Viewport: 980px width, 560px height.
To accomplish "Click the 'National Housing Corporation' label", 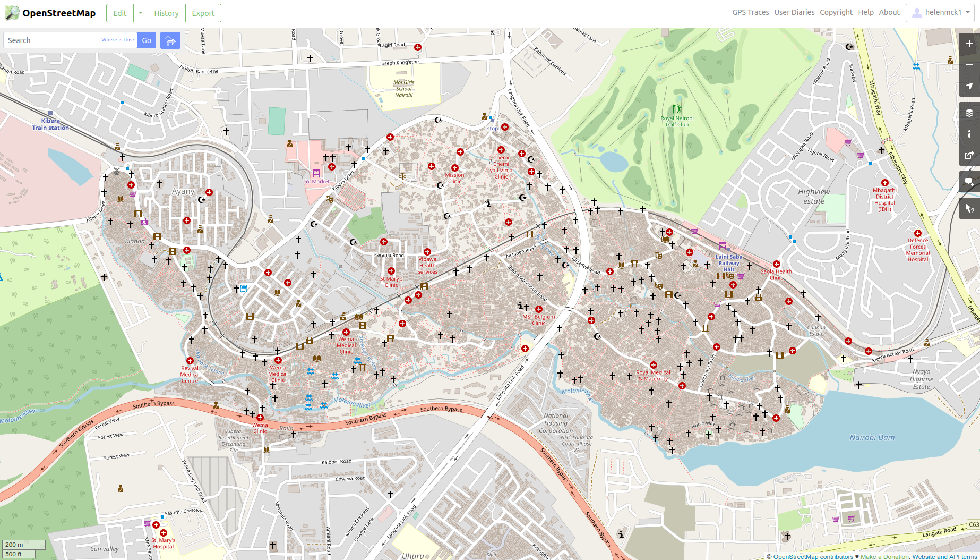I will [x=556, y=423].
